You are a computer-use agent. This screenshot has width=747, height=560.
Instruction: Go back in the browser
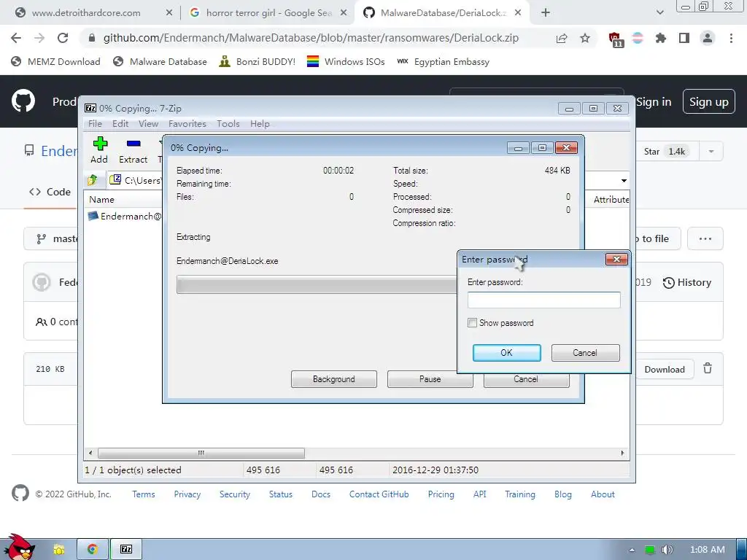click(x=16, y=38)
